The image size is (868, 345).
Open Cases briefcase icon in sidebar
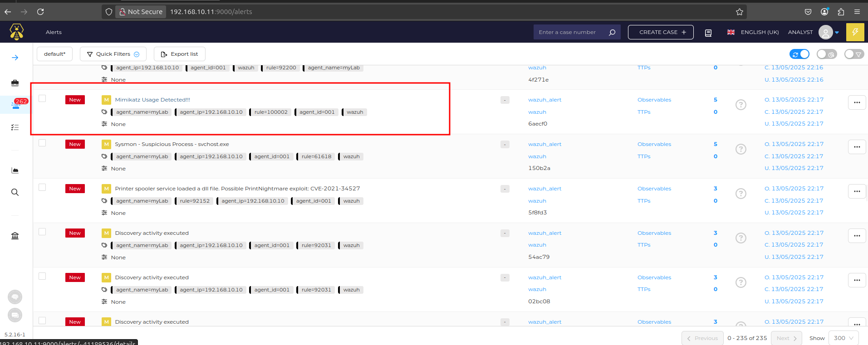[15, 83]
